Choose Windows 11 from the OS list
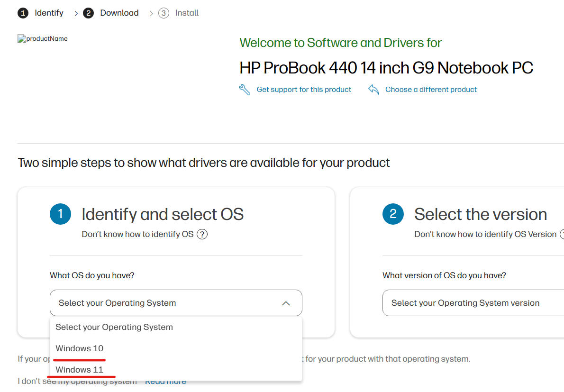This screenshot has height=392, width=564. point(176,369)
